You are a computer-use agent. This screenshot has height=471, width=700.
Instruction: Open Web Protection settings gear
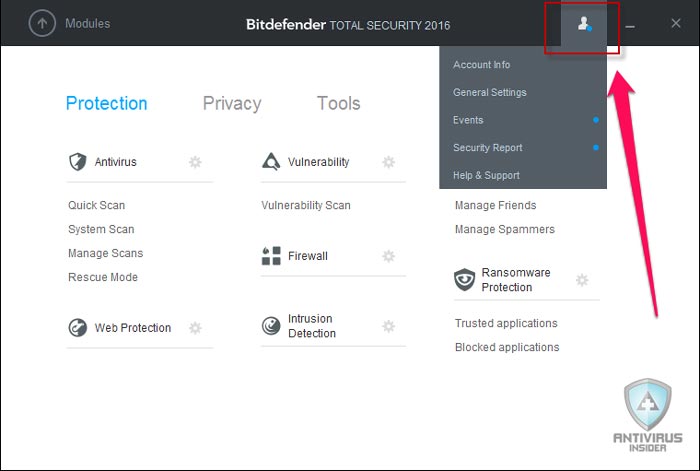pyautogui.click(x=195, y=328)
